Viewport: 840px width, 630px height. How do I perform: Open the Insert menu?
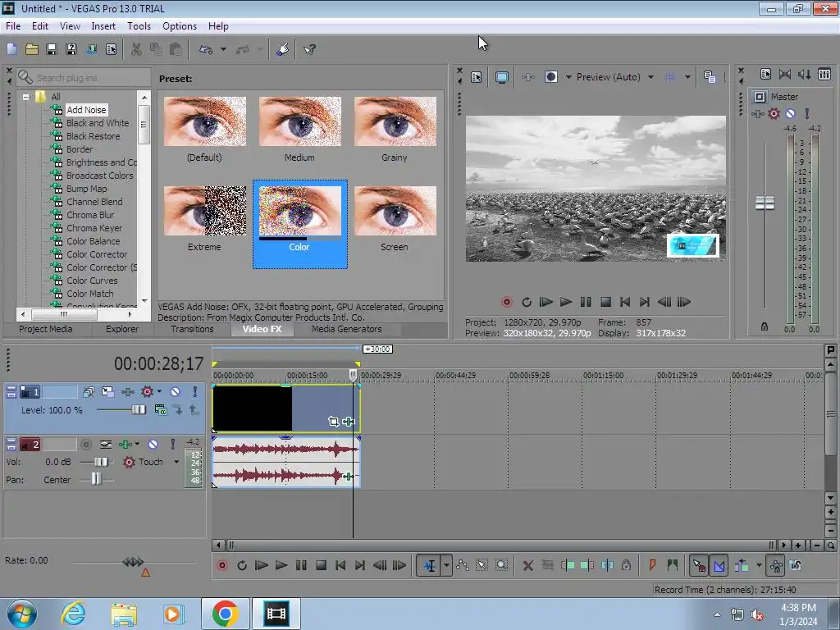[x=103, y=26]
